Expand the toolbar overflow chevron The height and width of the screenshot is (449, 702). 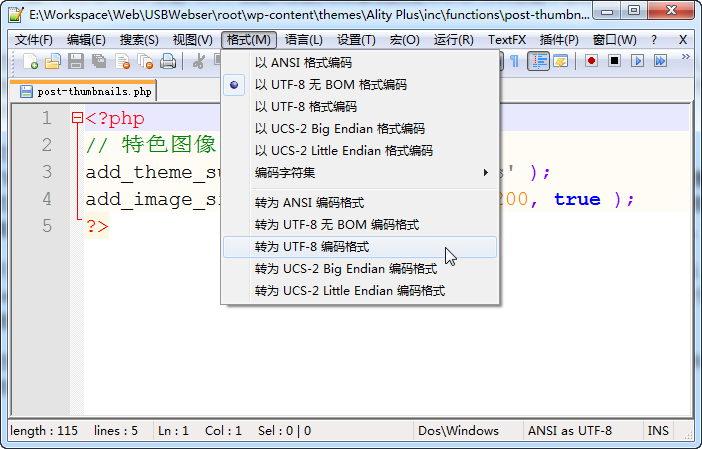click(x=685, y=58)
